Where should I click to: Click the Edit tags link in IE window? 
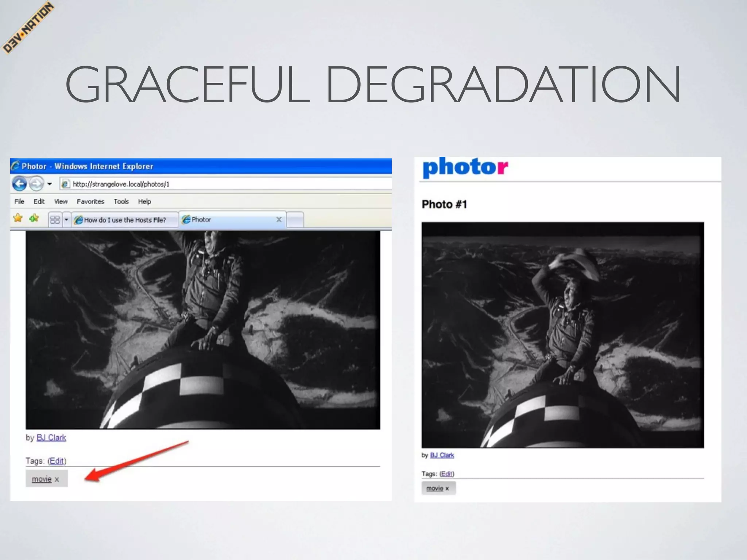(57, 461)
